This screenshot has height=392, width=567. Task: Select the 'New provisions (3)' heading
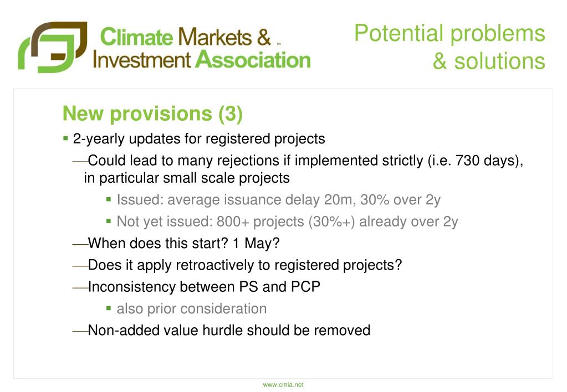point(152,114)
